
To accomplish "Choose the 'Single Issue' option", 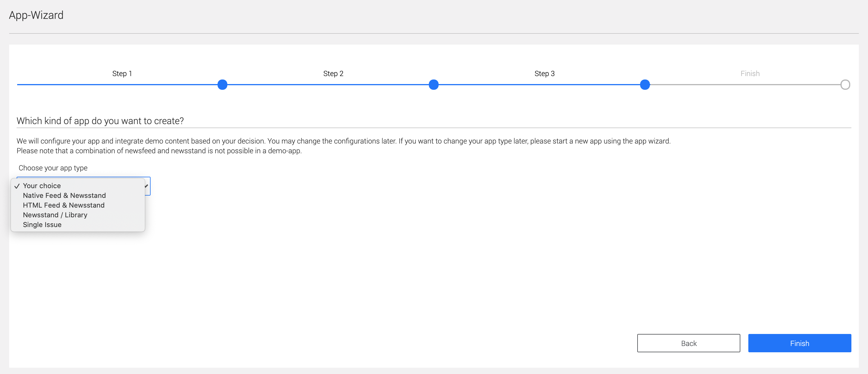I will (x=42, y=225).
